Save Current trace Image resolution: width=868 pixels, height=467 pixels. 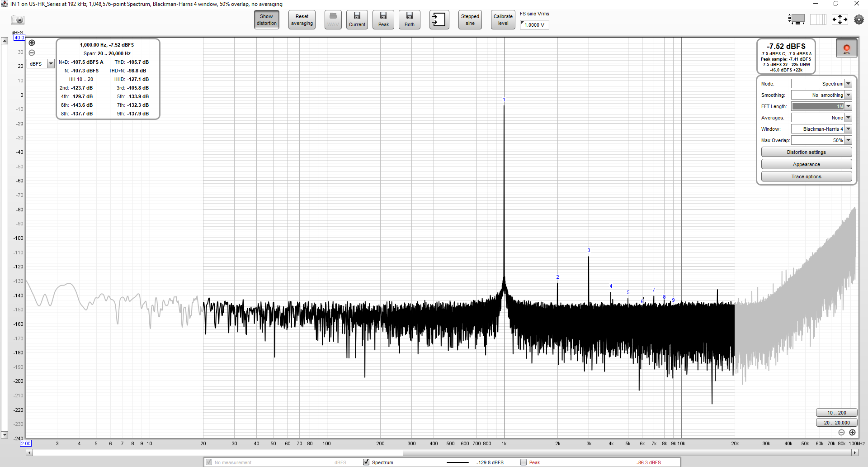point(357,20)
